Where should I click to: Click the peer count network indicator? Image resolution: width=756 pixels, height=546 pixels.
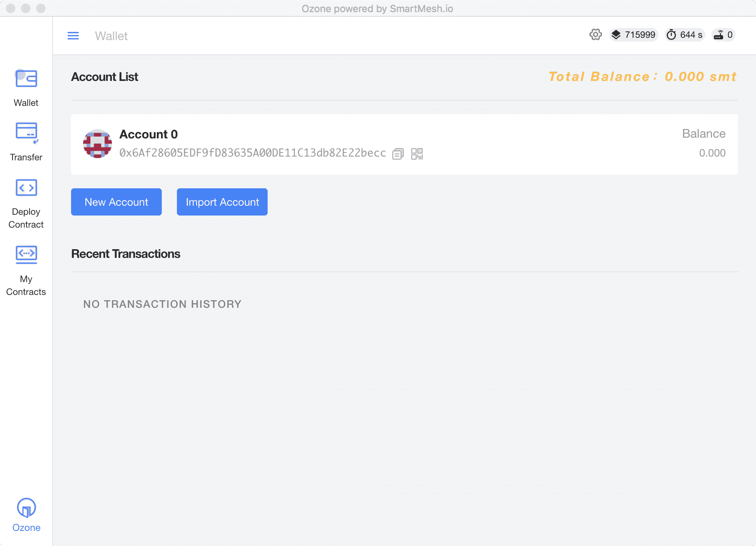tap(723, 35)
